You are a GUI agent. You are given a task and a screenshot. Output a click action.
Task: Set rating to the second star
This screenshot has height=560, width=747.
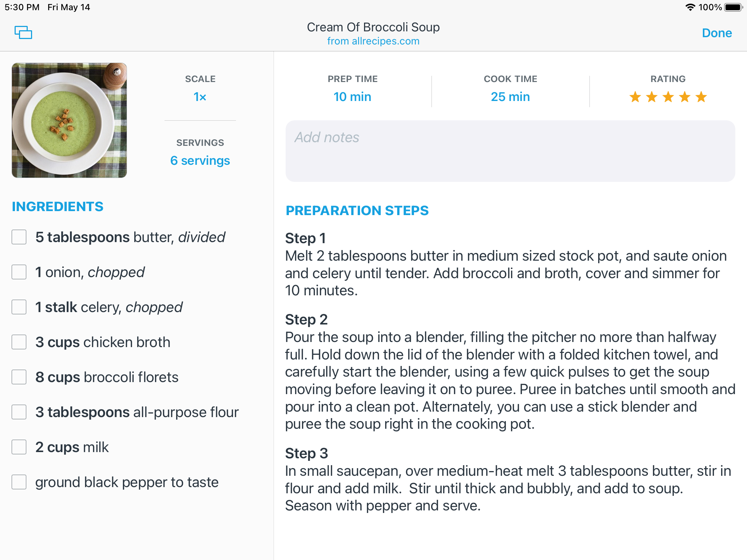(x=651, y=97)
